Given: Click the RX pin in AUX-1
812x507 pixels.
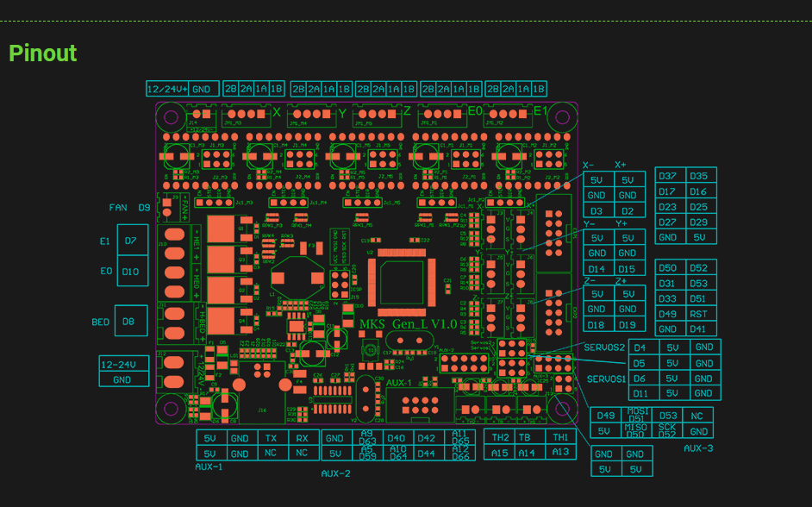Looking at the screenshot, I should (x=302, y=438).
